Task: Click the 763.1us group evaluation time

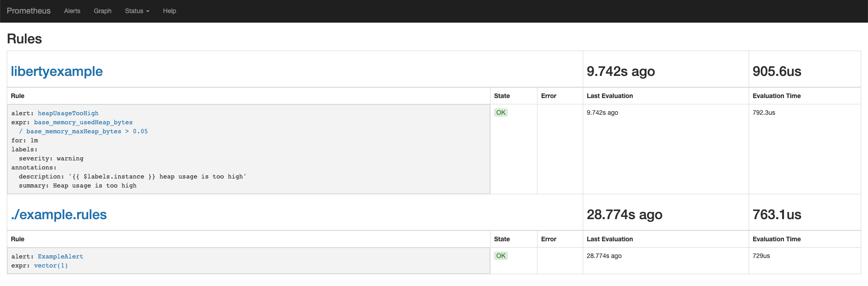Action: (777, 215)
